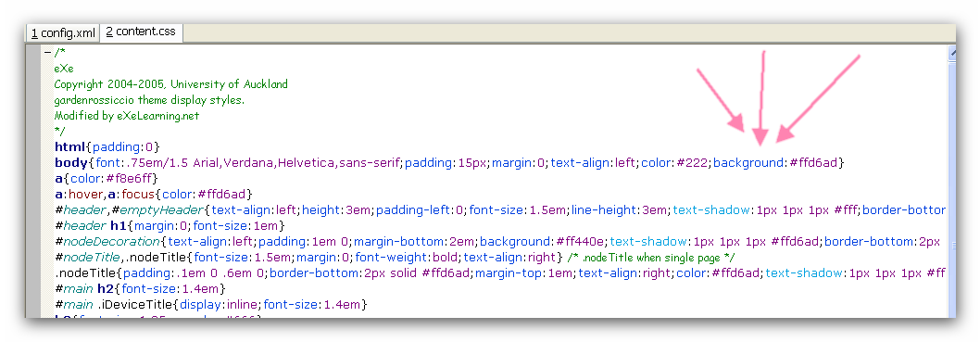Click 'text-align:left' in the body rule

tap(593, 163)
